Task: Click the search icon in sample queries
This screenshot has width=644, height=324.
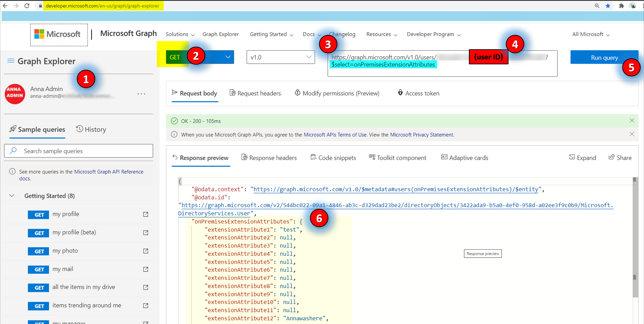Action: tap(13, 151)
